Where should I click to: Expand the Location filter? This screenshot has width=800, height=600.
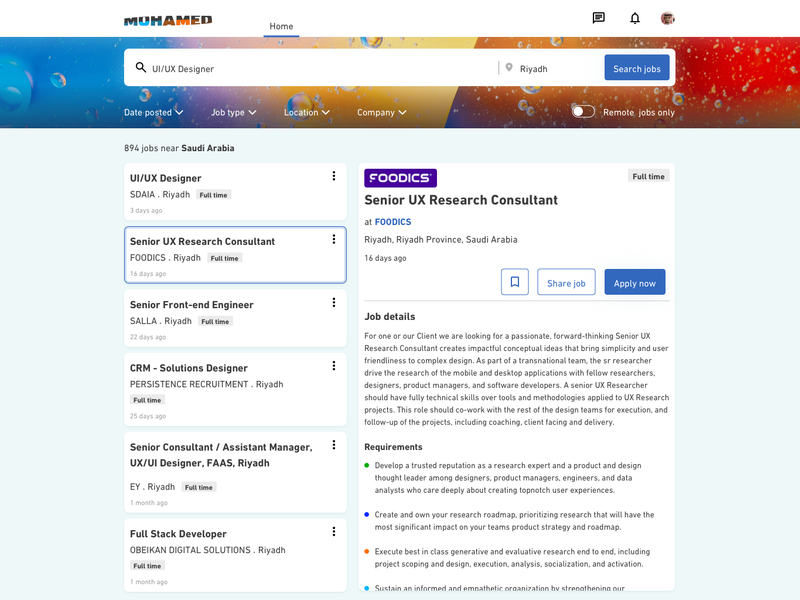(307, 112)
